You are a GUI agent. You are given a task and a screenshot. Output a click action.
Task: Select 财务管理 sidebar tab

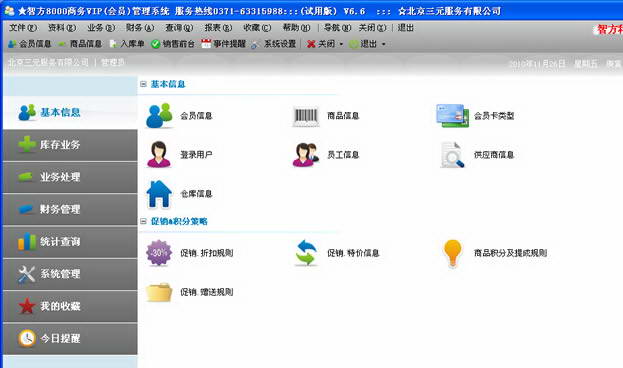70,209
